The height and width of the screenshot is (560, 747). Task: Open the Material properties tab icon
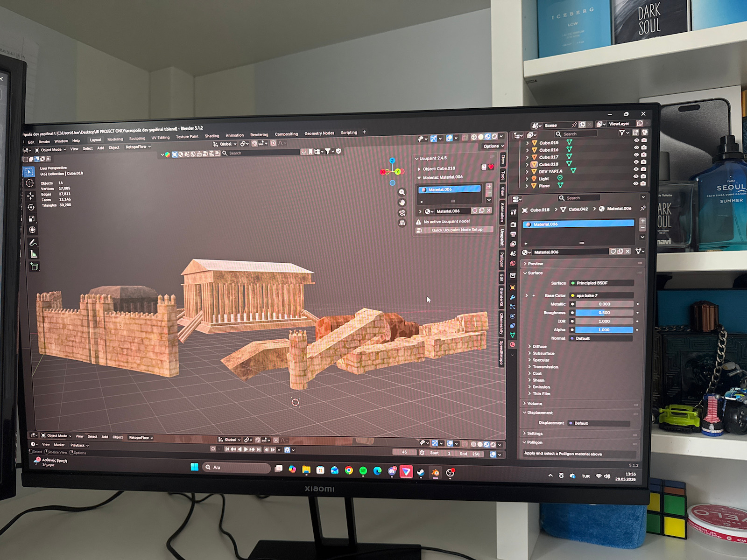pyautogui.click(x=512, y=345)
